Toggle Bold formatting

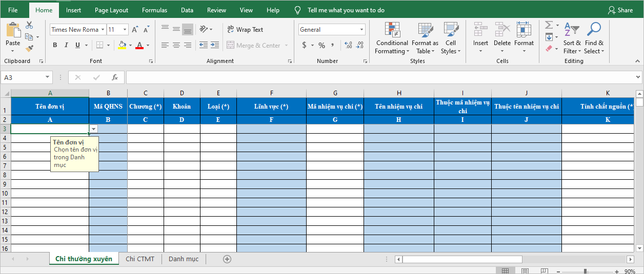[x=55, y=45]
